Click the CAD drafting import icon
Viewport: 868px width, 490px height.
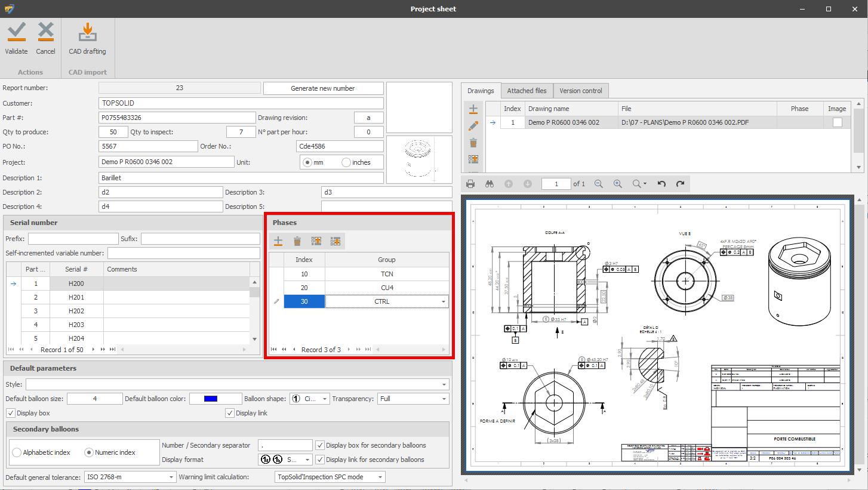87,33
